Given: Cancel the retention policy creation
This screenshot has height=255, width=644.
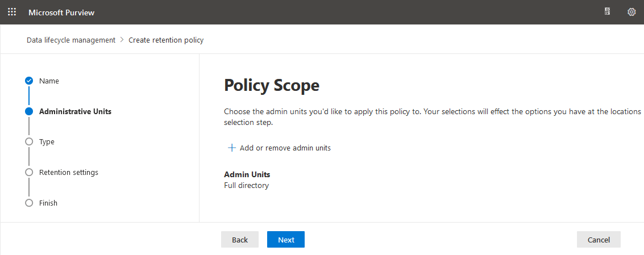Looking at the screenshot, I should pyautogui.click(x=599, y=240).
